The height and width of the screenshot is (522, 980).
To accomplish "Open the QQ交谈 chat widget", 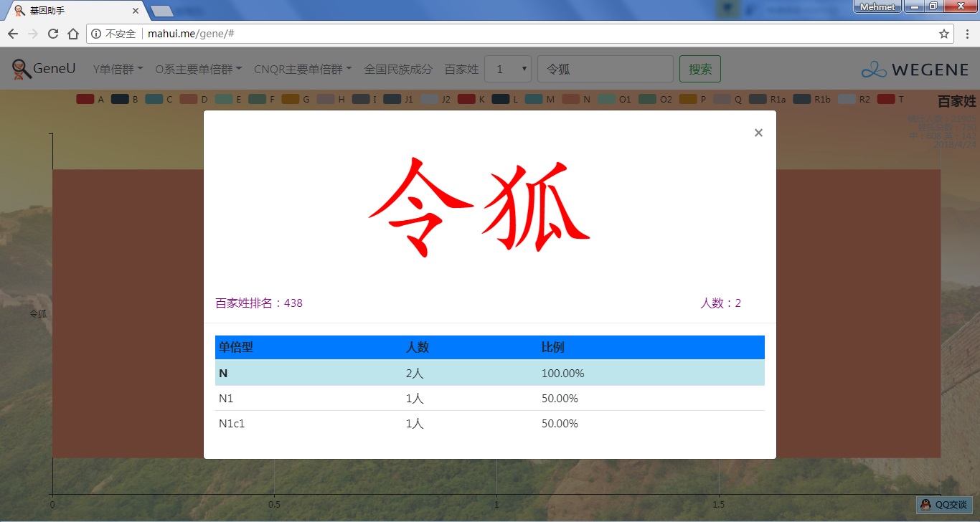I will pos(944,505).
